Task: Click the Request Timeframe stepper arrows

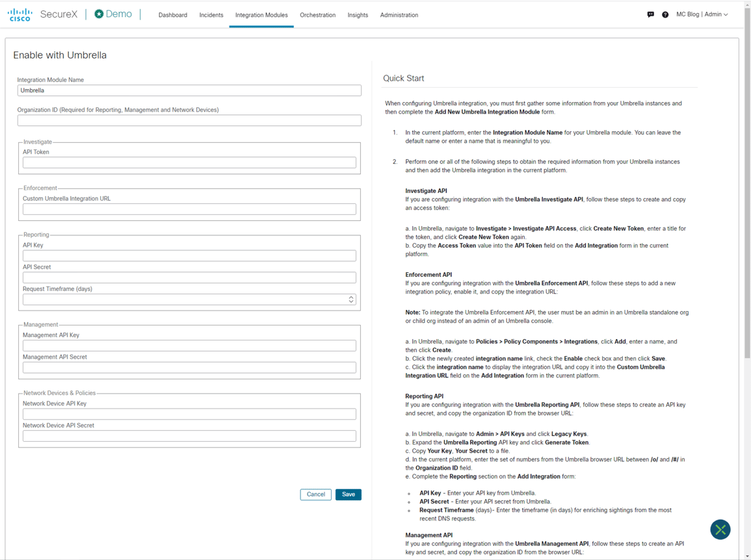Action: pos(351,299)
